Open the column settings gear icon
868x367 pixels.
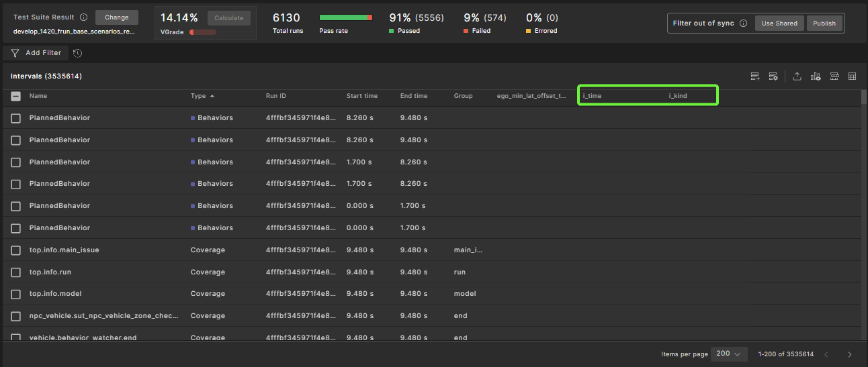pyautogui.click(x=773, y=76)
